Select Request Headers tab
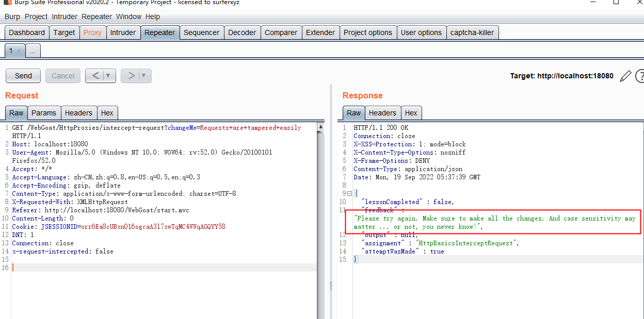The width and height of the screenshot is (644, 319). click(78, 113)
